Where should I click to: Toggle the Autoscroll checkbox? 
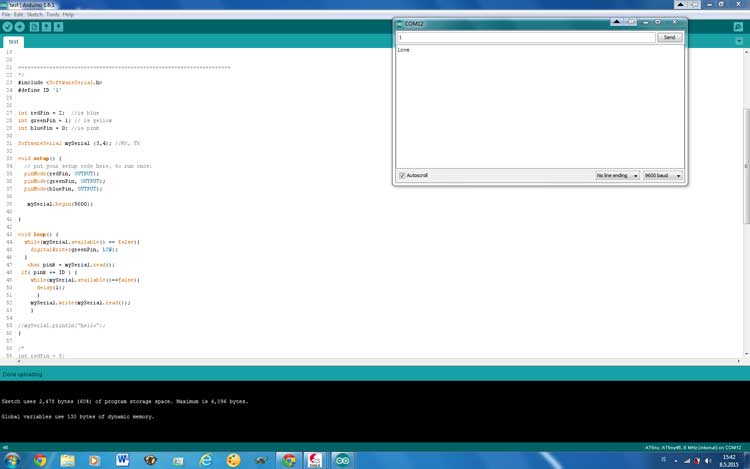[402, 175]
